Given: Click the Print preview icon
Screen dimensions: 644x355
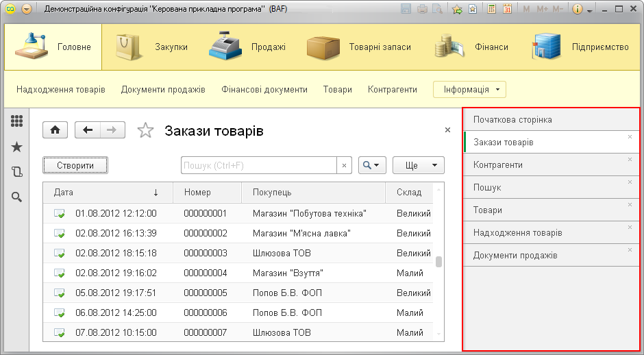Looking at the screenshot, I should click(x=437, y=9).
